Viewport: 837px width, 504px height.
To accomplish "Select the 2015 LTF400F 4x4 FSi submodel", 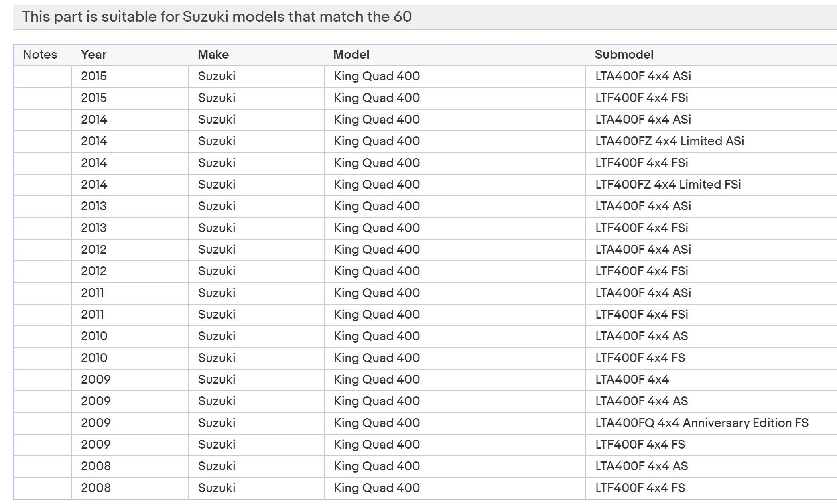I will point(642,98).
